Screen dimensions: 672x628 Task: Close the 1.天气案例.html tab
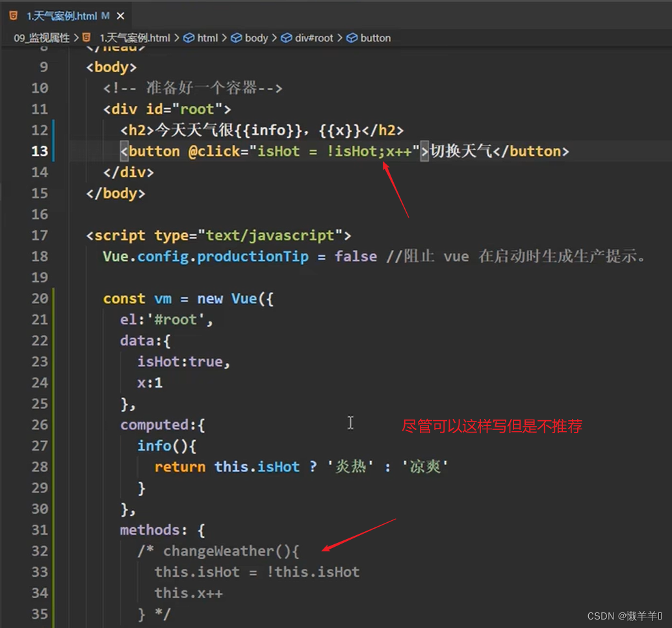coord(120,16)
